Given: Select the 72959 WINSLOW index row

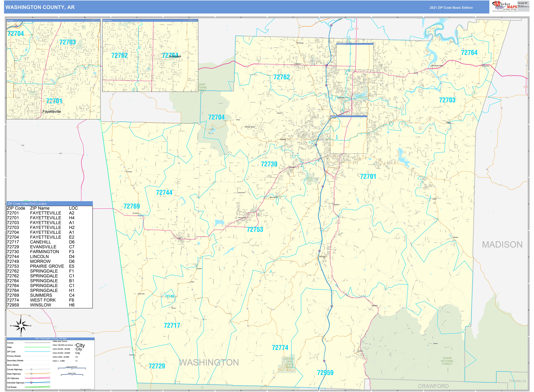Looking at the screenshot, I should 50,305.
